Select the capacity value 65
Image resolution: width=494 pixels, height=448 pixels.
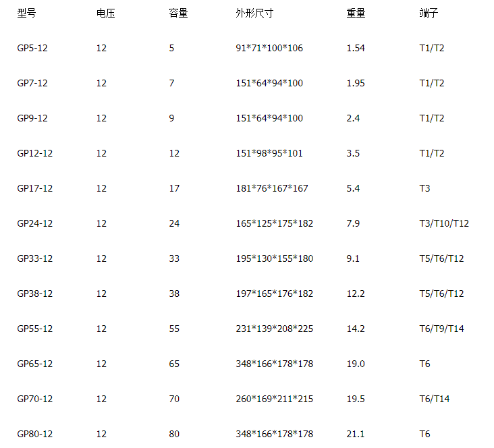tap(174, 364)
